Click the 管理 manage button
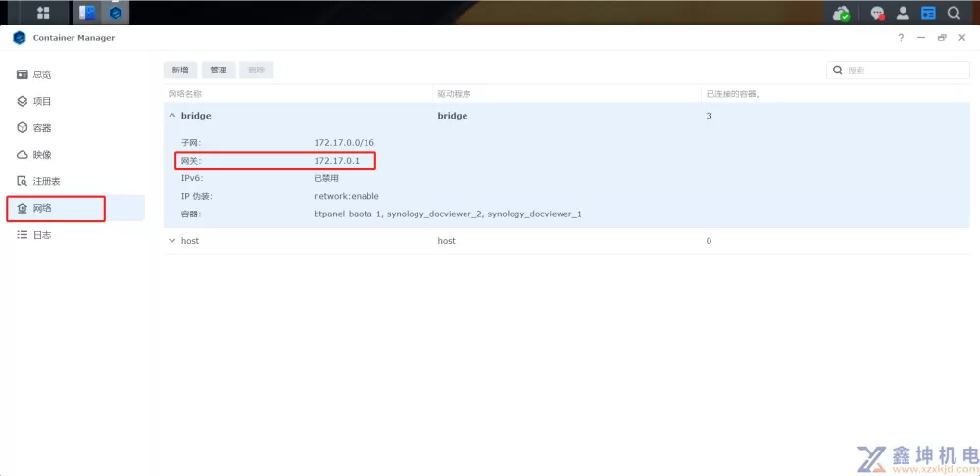This screenshot has height=476, width=980. pos(219,70)
